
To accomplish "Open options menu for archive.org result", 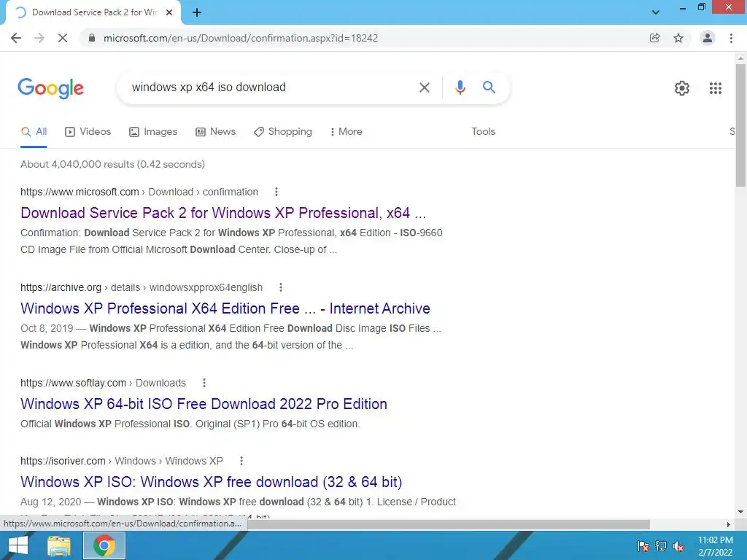I will tap(281, 287).
